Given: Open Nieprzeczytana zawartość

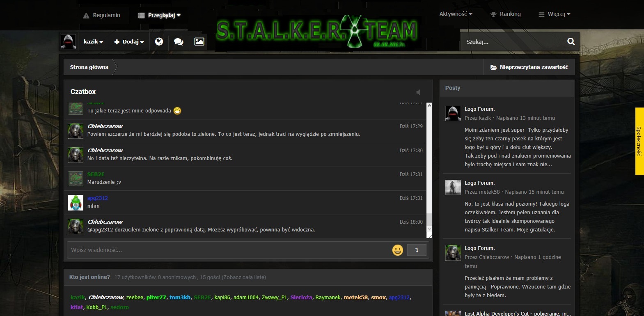Looking at the screenshot, I should coord(529,67).
